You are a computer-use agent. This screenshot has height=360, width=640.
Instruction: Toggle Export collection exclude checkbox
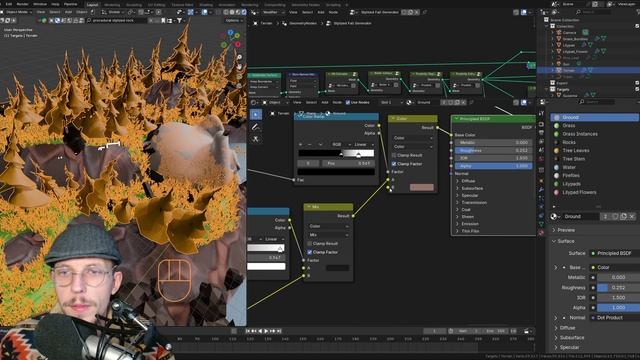(x=637, y=83)
